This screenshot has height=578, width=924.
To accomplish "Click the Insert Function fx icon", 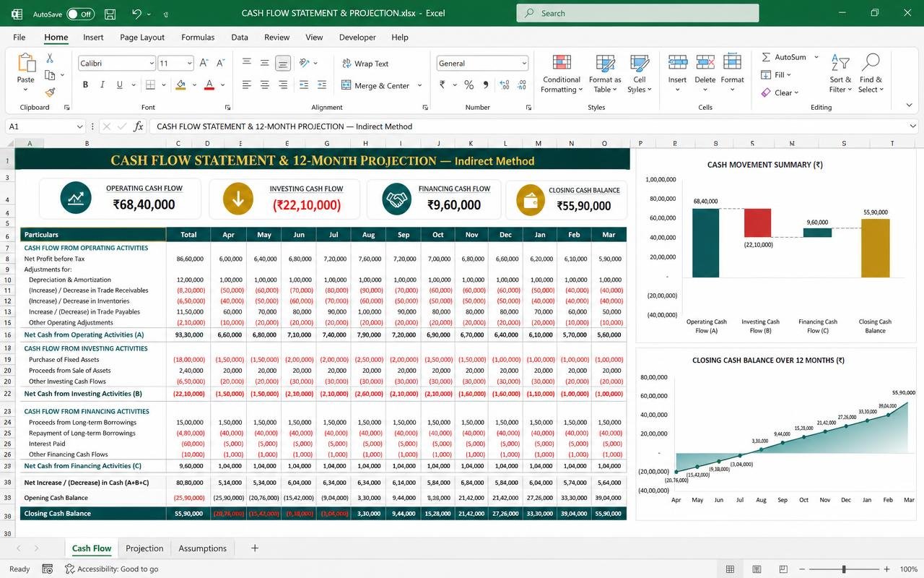I will point(139,126).
